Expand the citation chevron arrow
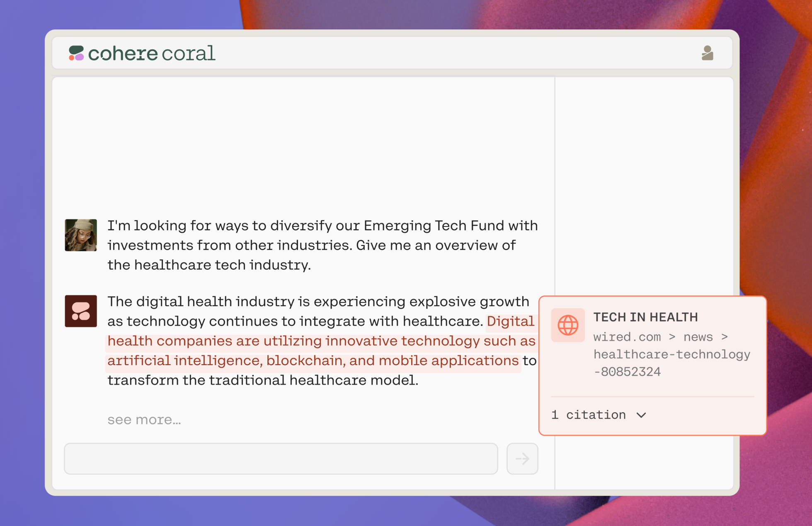This screenshot has width=812, height=526. [641, 415]
